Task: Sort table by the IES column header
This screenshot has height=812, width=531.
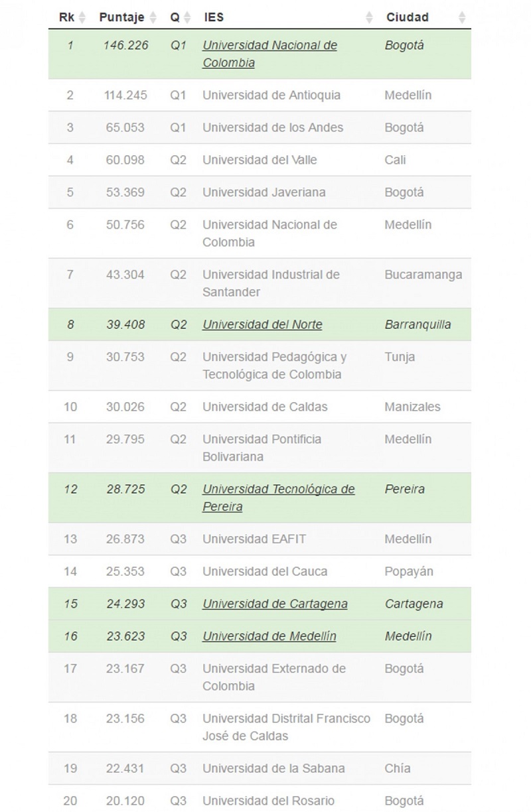Action: click(x=213, y=17)
